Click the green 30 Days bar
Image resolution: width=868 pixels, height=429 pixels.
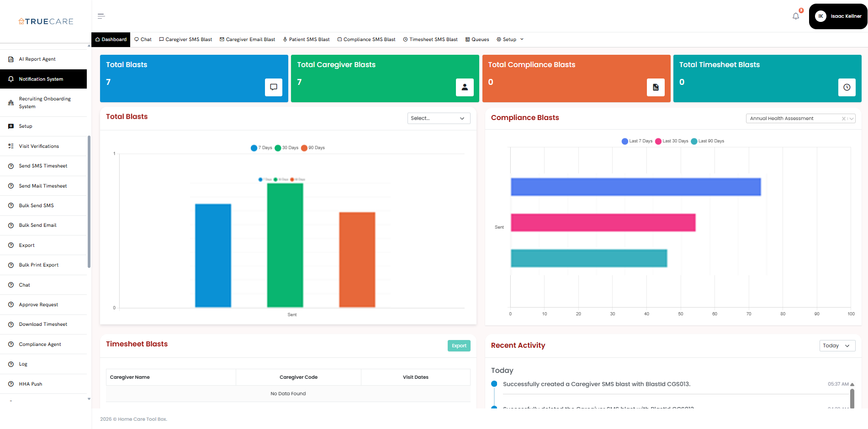point(285,245)
